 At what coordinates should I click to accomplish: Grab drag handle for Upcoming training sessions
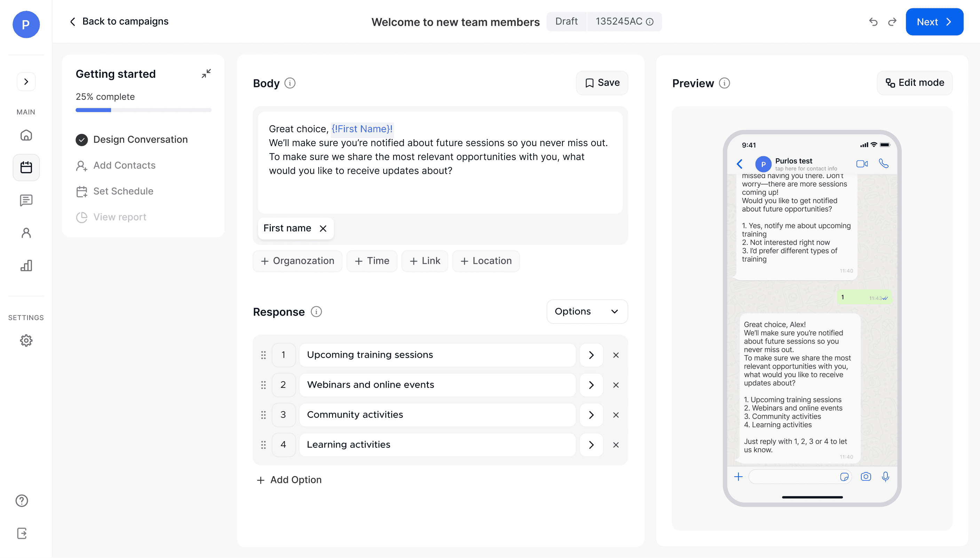(263, 355)
